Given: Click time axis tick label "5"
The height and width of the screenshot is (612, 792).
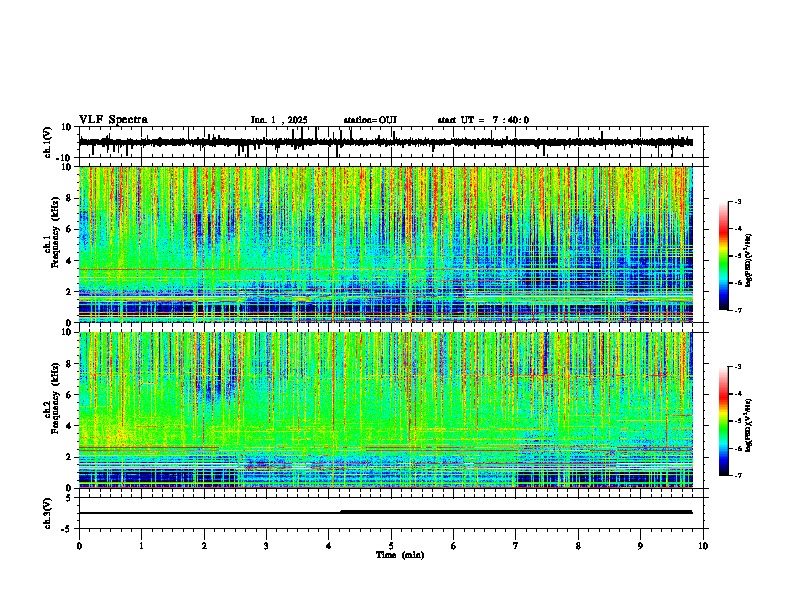Looking at the screenshot, I should point(391,546).
